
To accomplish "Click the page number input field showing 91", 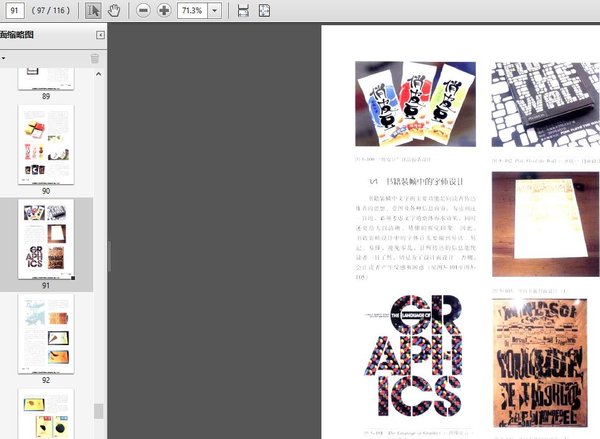I will [15, 10].
